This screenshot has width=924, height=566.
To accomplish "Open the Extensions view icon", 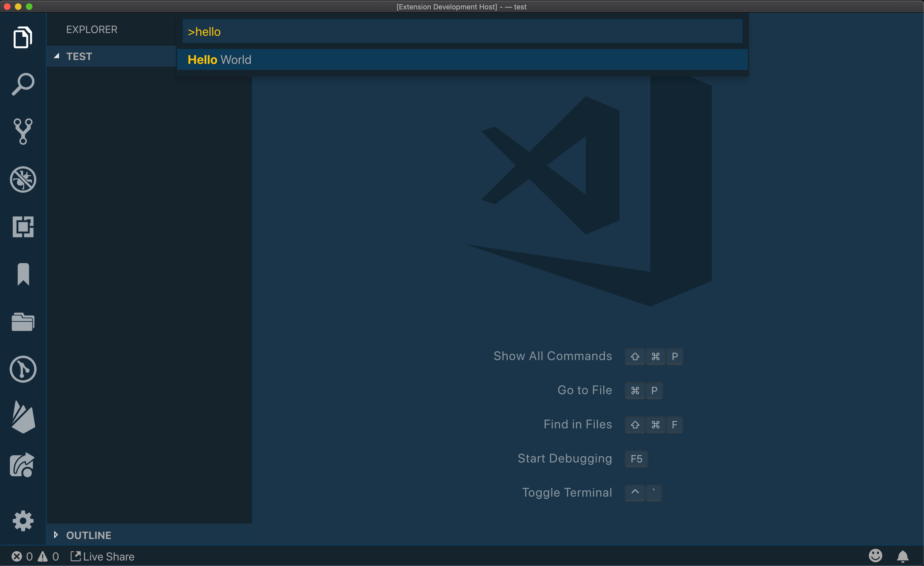I will coord(23,227).
